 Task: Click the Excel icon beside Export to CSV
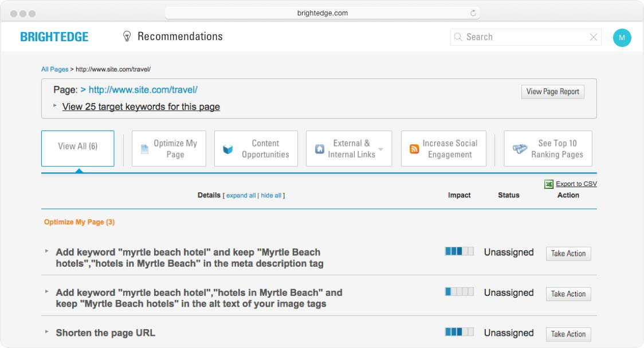click(x=549, y=184)
